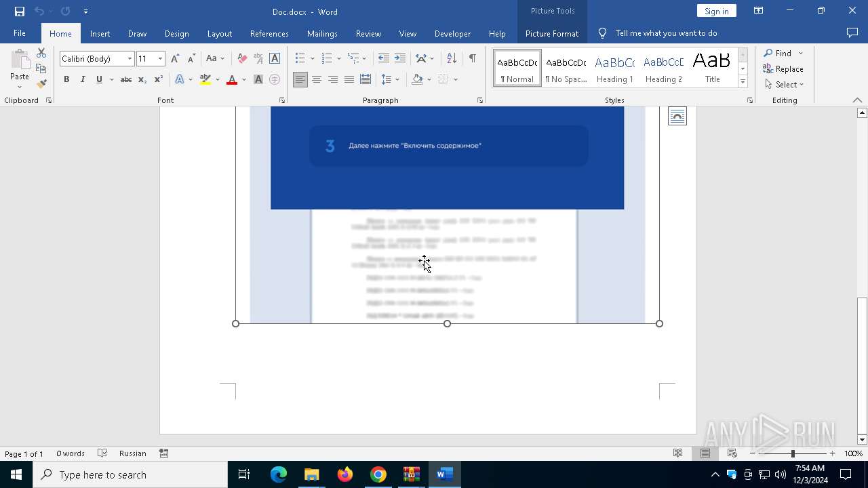Expand numbered list options

(x=339, y=59)
